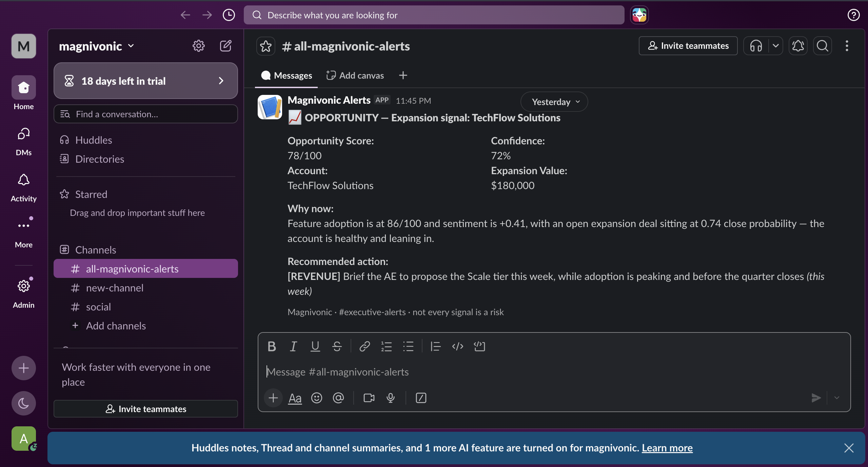868x467 pixels.
Task: Toggle strikethrough formatting in composer
Action: (x=337, y=346)
